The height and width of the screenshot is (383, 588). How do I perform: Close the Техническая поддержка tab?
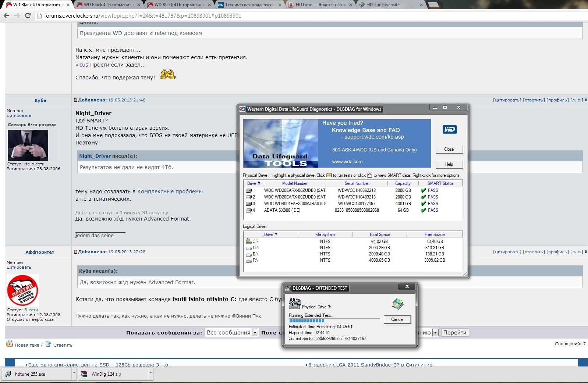280,5
